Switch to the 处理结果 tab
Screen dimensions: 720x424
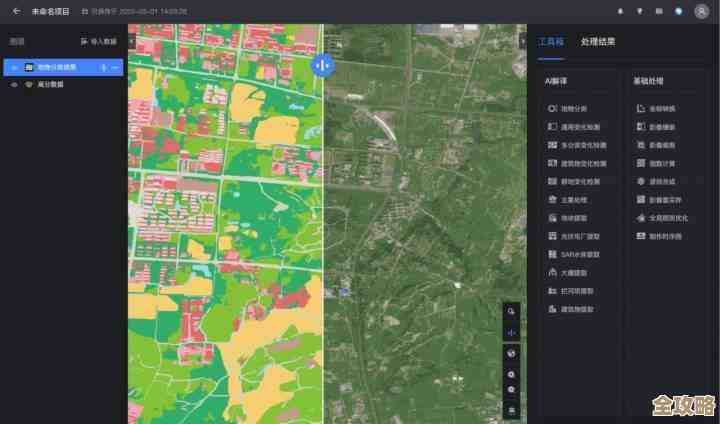click(x=598, y=42)
